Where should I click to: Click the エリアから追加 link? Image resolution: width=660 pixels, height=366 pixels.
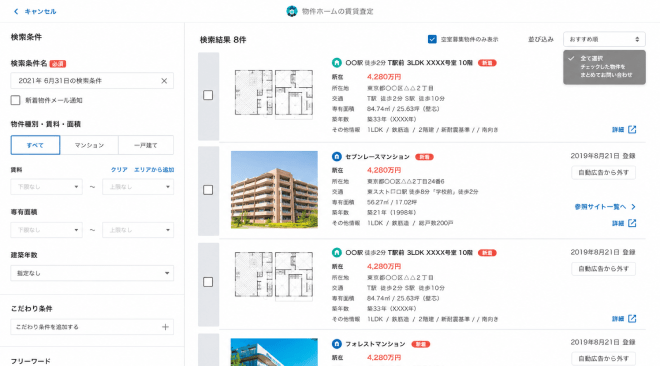pyautogui.click(x=154, y=170)
